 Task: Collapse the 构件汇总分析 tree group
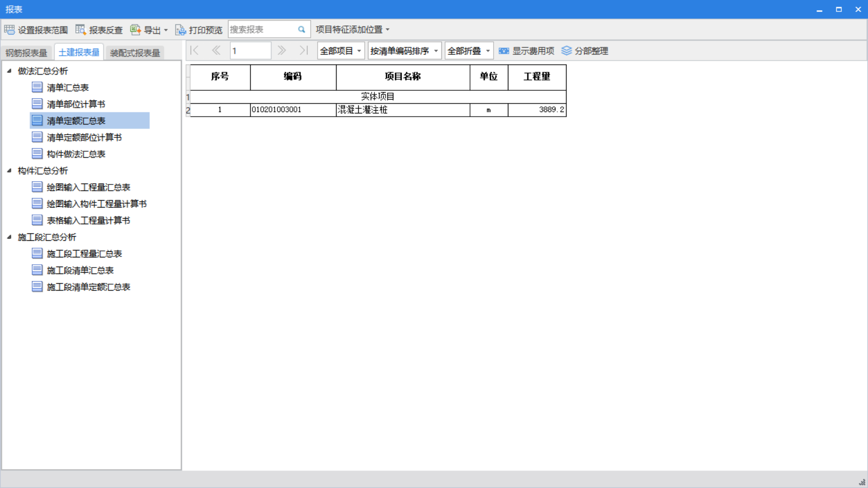tap(9, 170)
